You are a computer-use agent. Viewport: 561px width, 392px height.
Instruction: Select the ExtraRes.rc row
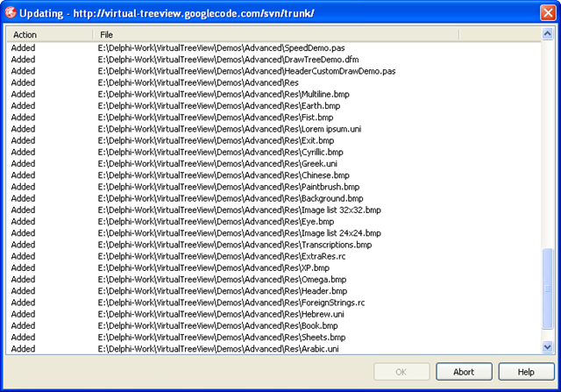pos(273,256)
